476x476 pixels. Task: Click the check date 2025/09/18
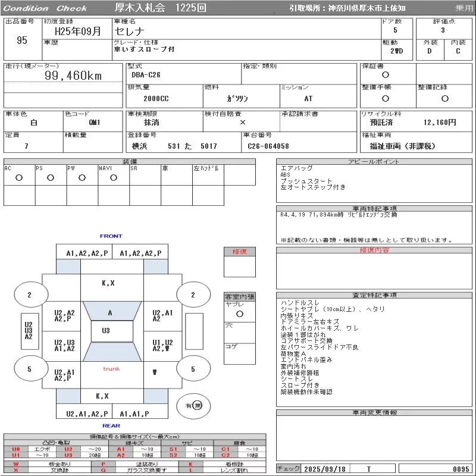324,469
